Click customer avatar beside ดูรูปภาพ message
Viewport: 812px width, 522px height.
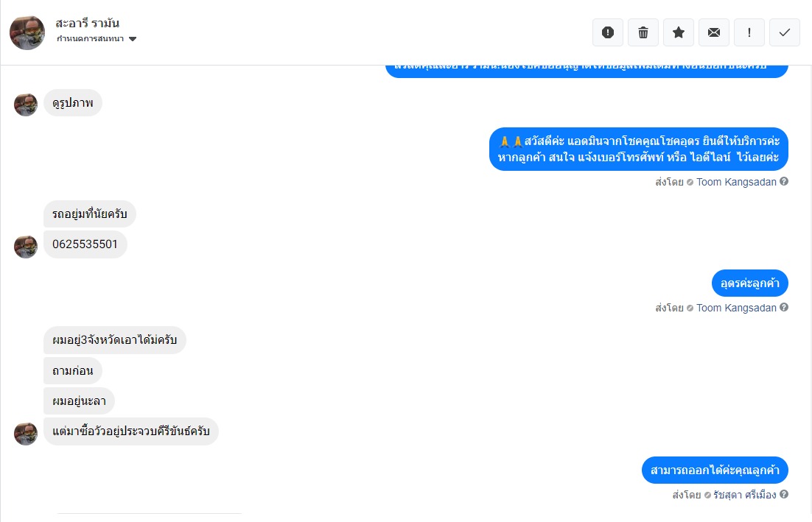(x=25, y=105)
